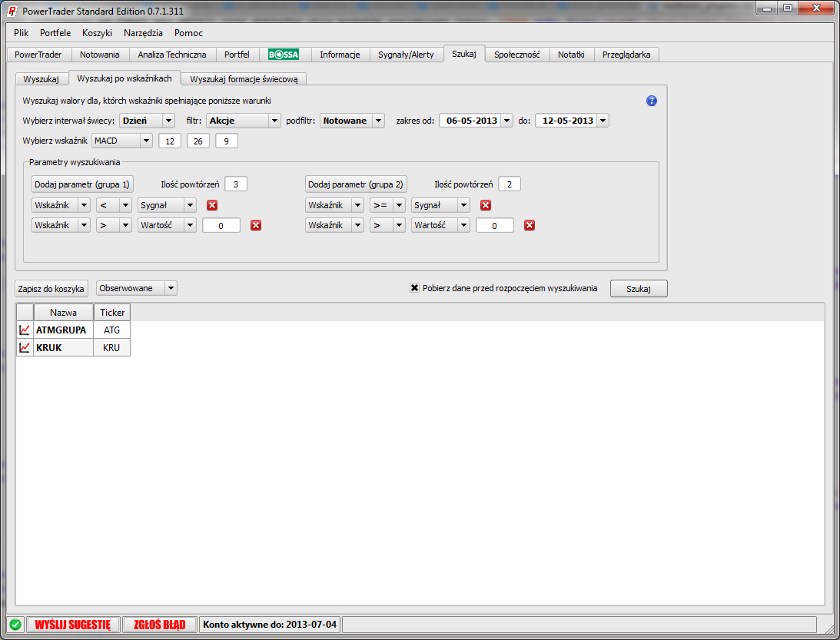Expand the MACD indicator dropdown
Viewport: 840px width, 640px height.
[x=122, y=141]
